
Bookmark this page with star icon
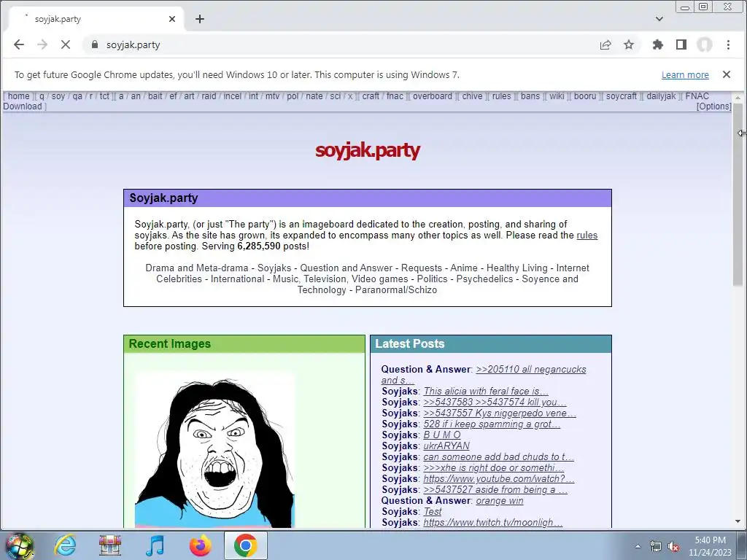[629, 44]
